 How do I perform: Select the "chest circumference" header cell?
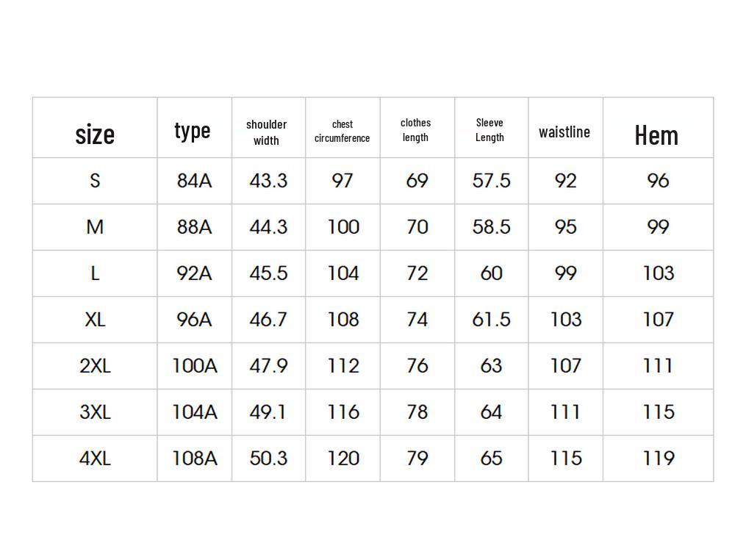[x=342, y=132]
